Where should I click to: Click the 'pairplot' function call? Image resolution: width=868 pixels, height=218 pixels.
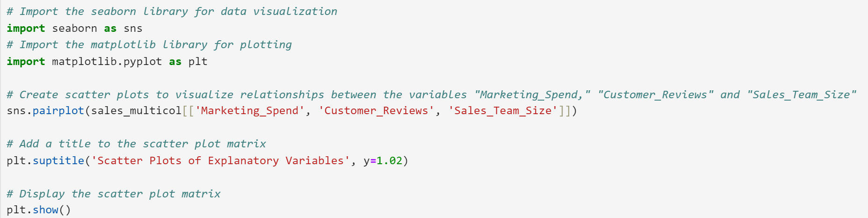(58, 111)
